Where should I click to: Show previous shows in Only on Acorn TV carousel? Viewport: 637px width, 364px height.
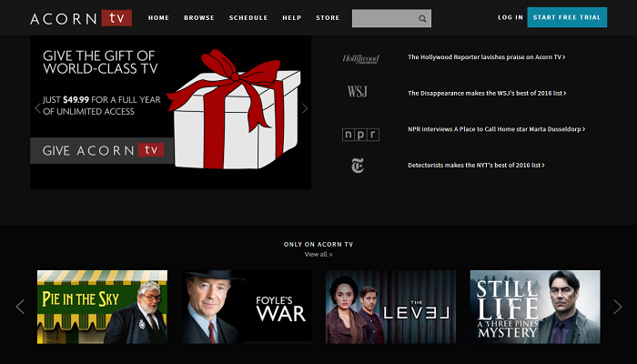[20, 307]
